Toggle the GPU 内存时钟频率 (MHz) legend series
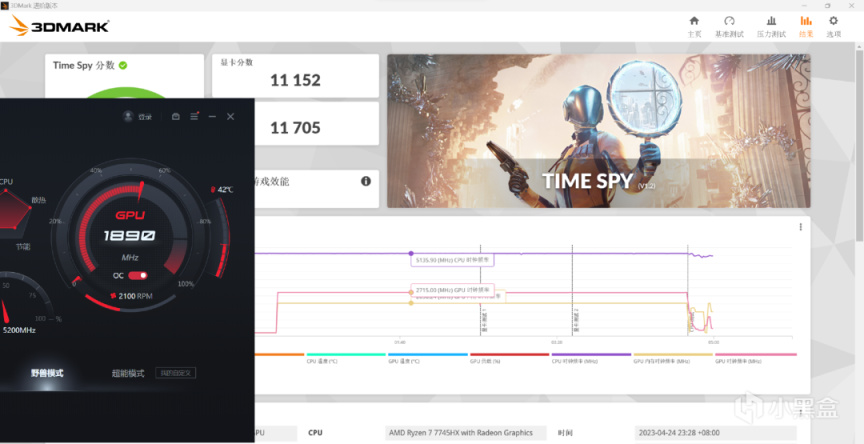This screenshot has height=444, width=864. [672, 358]
